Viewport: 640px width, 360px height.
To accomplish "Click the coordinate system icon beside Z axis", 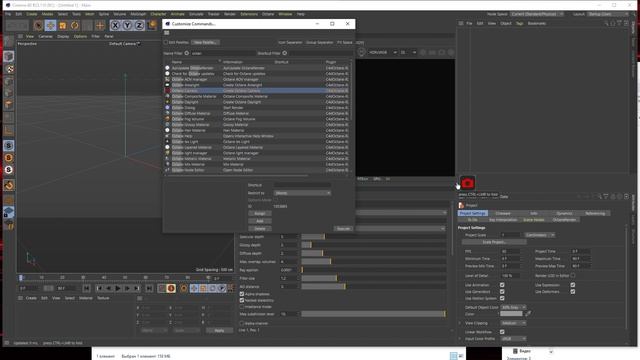I will pyautogui.click(x=151, y=26).
